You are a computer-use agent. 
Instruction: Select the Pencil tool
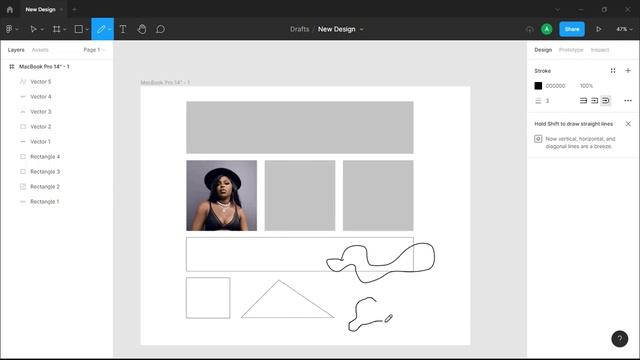pos(101,29)
